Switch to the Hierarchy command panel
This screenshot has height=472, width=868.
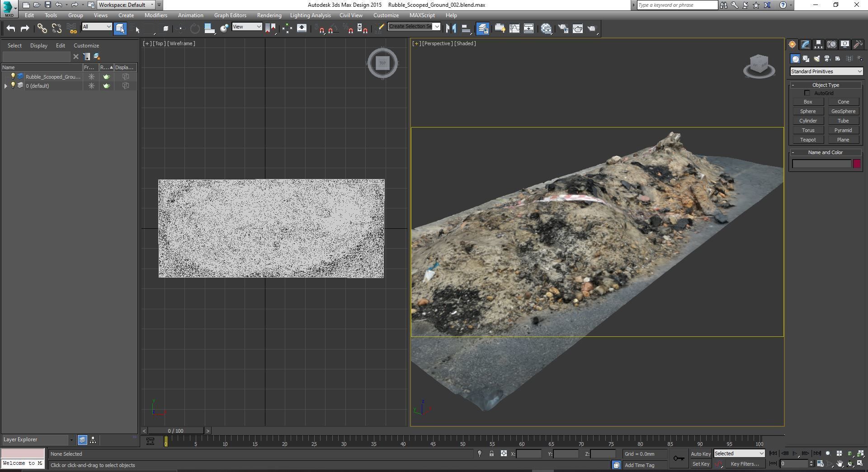click(818, 44)
